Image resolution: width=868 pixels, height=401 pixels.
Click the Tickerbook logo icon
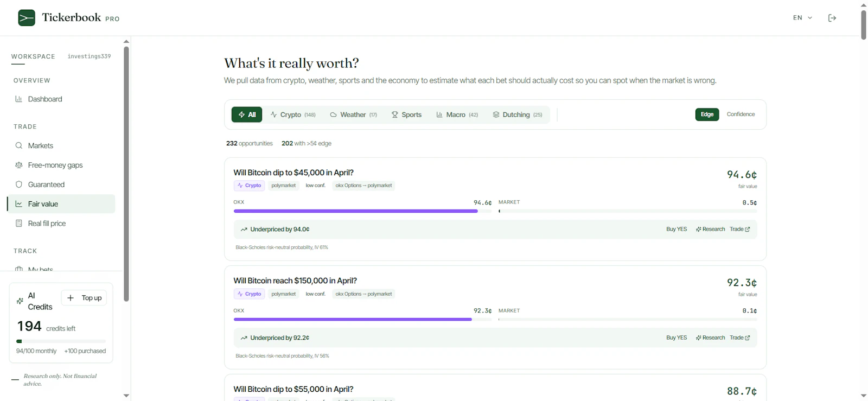click(x=27, y=18)
